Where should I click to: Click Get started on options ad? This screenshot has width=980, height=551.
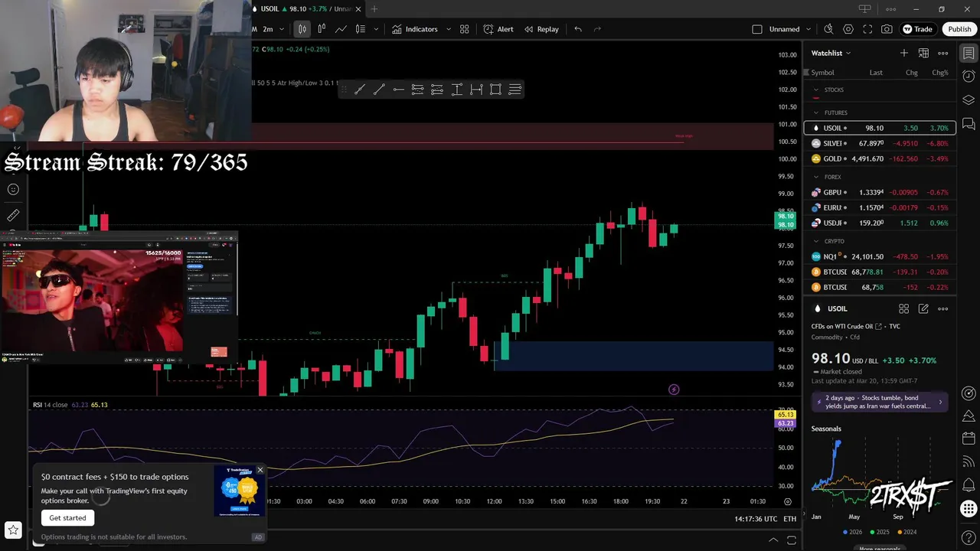[67, 518]
